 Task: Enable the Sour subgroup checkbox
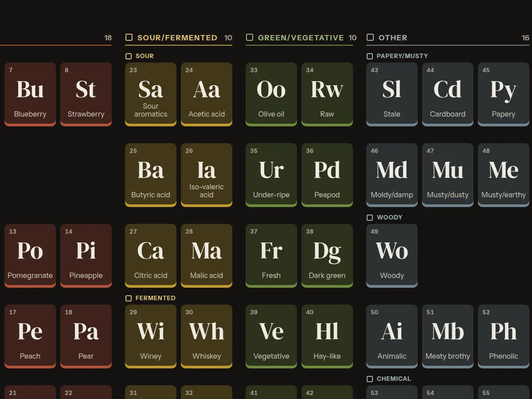[129, 56]
